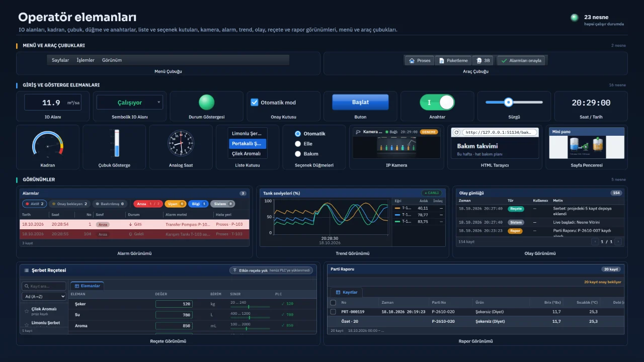Open the Sayfalar menu
The height and width of the screenshot is (362, 644).
click(60, 60)
